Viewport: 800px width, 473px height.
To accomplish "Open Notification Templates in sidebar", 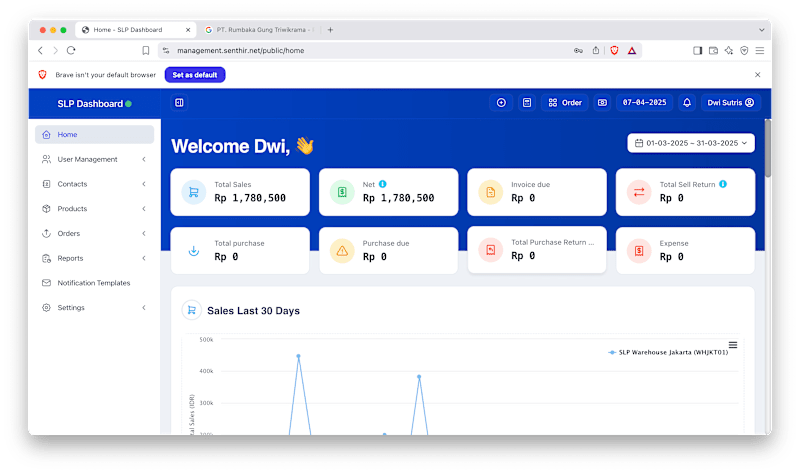I will click(94, 283).
